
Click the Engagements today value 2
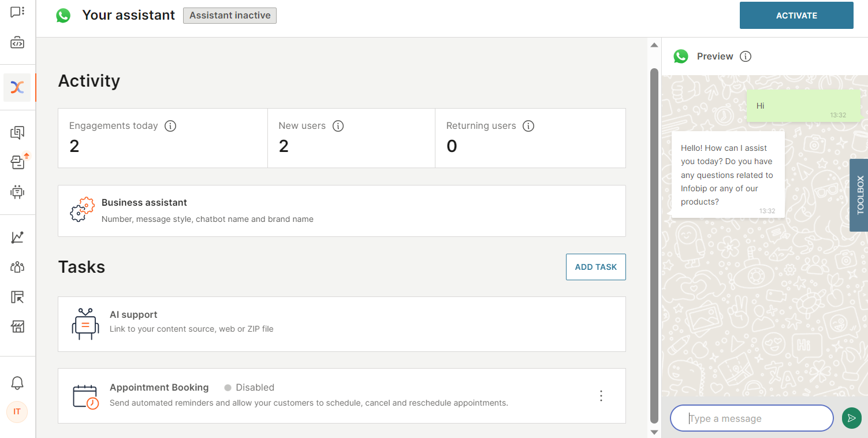pos(74,146)
